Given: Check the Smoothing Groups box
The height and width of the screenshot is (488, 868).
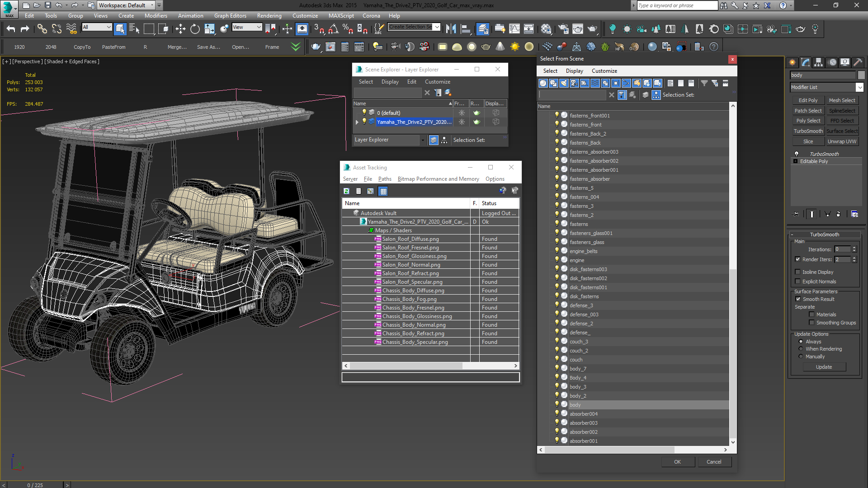Looking at the screenshot, I should (812, 323).
